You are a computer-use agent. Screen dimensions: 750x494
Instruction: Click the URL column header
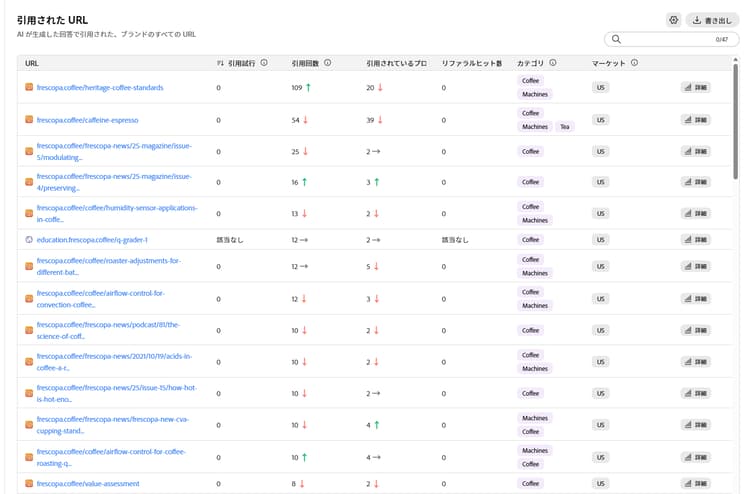(32, 63)
